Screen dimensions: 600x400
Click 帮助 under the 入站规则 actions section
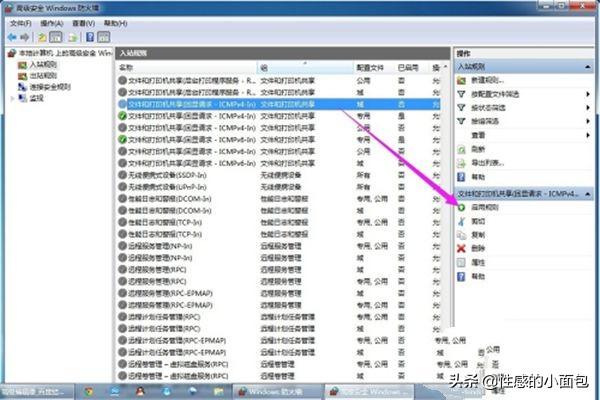[478, 177]
